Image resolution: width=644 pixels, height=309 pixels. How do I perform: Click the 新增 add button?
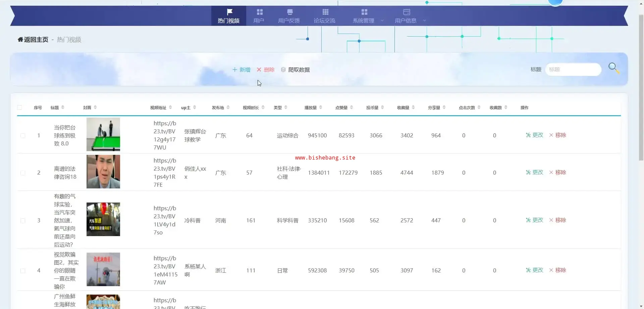[241, 70]
